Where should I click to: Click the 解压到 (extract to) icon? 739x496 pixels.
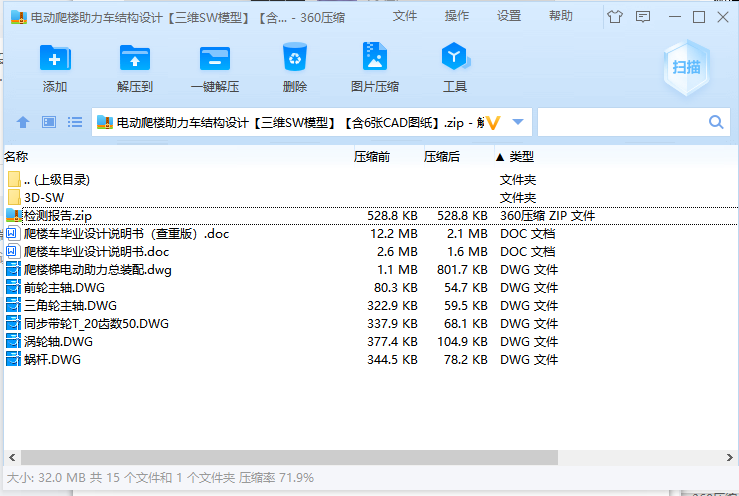[x=135, y=58]
